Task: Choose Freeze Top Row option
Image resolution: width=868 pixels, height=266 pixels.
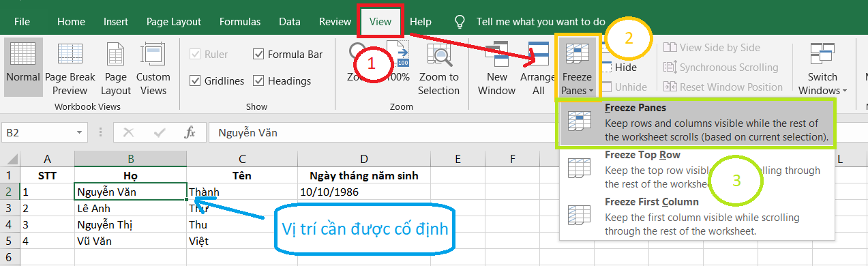Action: (697, 170)
